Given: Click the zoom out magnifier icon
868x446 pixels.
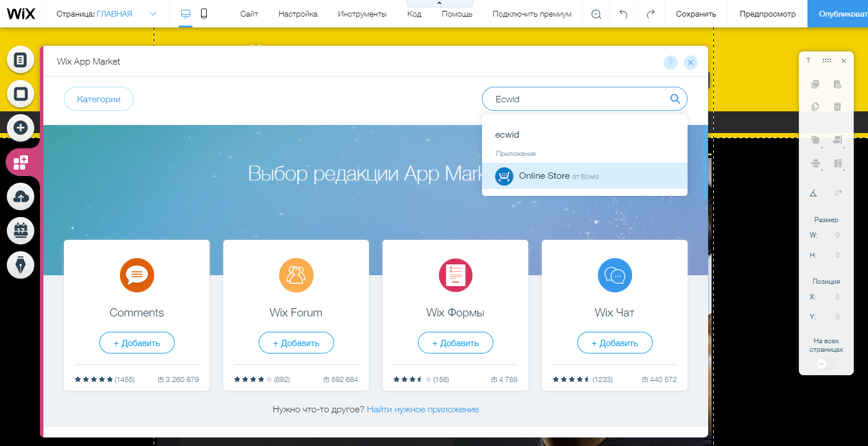Looking at the screenshot, I should [x=596, y=14].
